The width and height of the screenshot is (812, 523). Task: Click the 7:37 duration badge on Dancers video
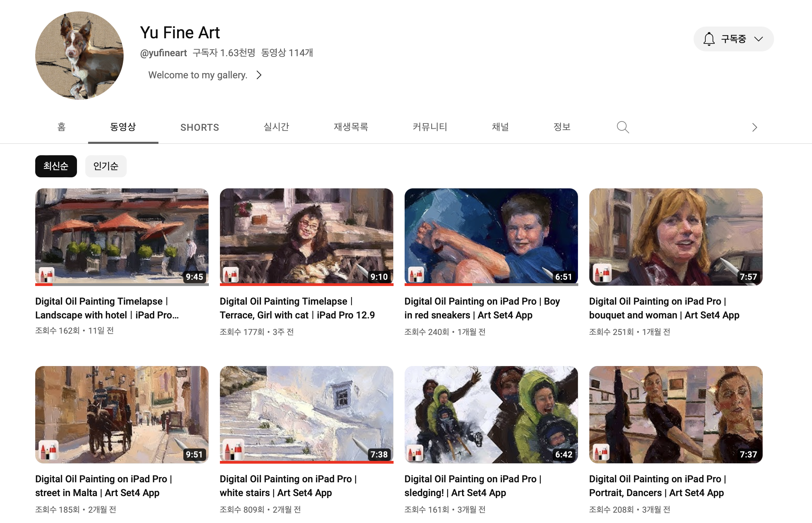(x=748, y=454)
